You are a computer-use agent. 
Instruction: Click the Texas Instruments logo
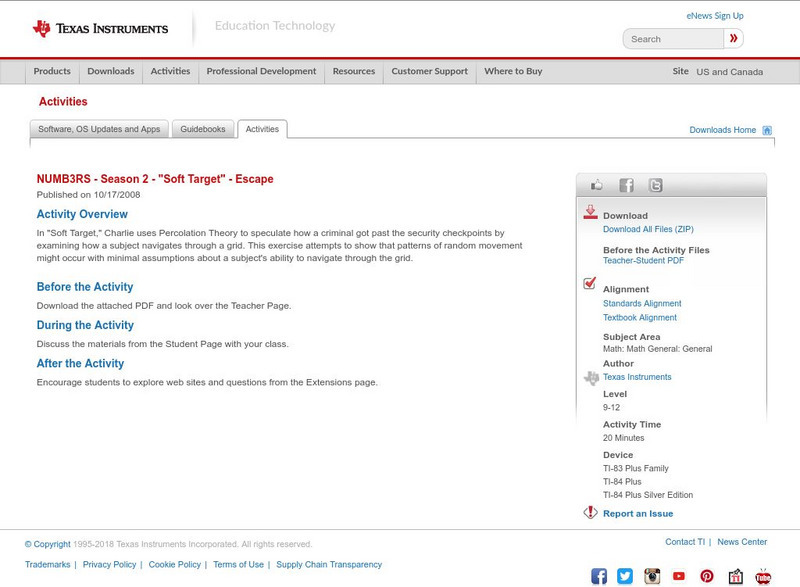(x=100, y=29)
